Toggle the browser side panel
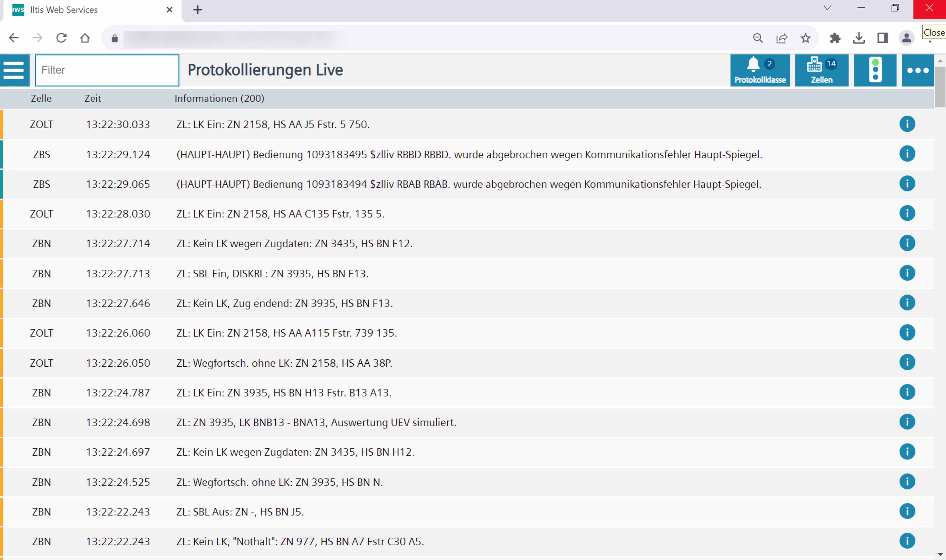946x560 pixels. 882,38
